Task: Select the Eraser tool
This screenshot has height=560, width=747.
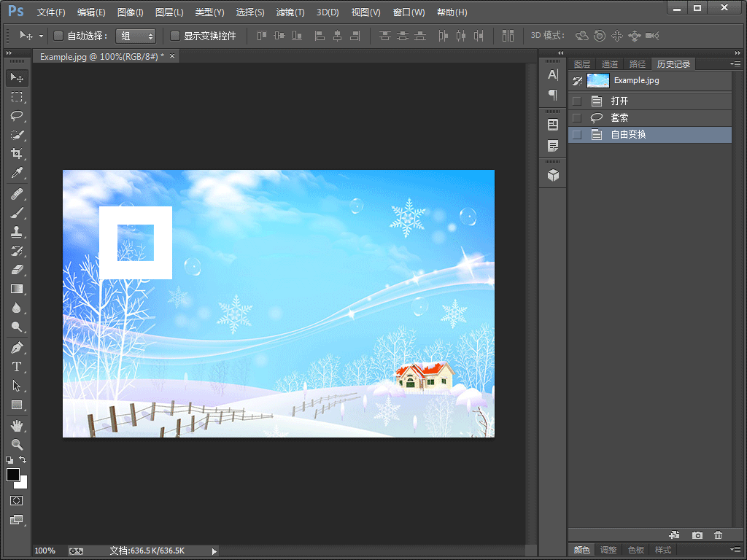Action: [x=17, y=270]
